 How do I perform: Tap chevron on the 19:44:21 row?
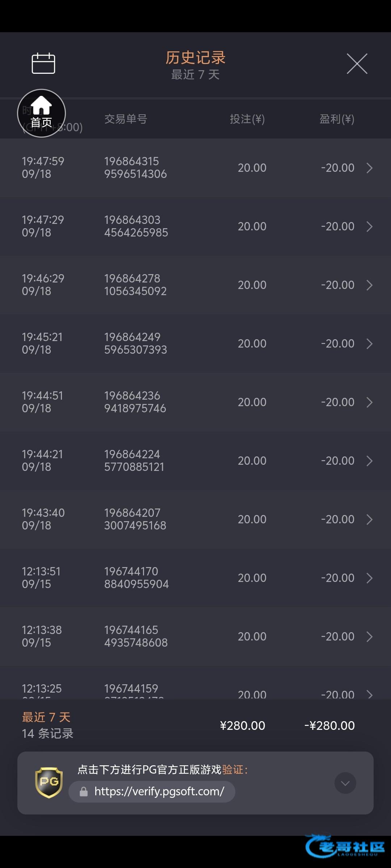(x=369, y=461)
